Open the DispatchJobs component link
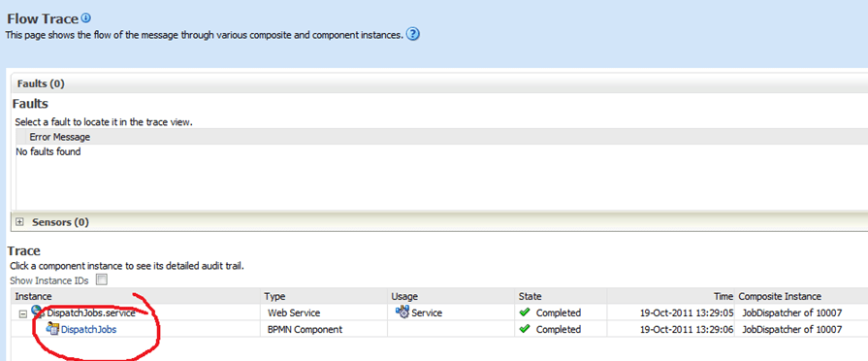The width and height of the screenshot is (868, 361). (88, 329)
